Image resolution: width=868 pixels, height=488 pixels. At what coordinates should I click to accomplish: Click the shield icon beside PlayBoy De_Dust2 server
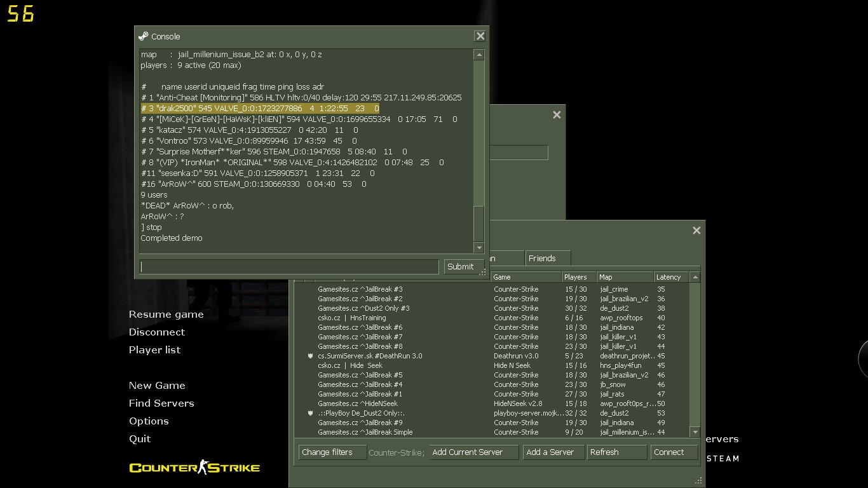[x=311, y=414]
